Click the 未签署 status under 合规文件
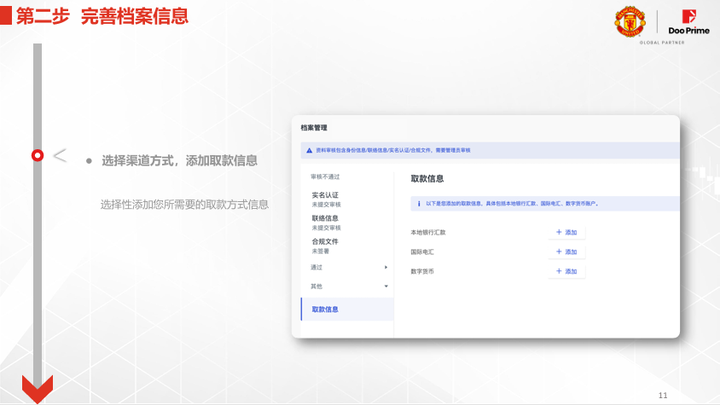Screen dimensions: 720x405 pyautogui.click(x=321, y=251)
